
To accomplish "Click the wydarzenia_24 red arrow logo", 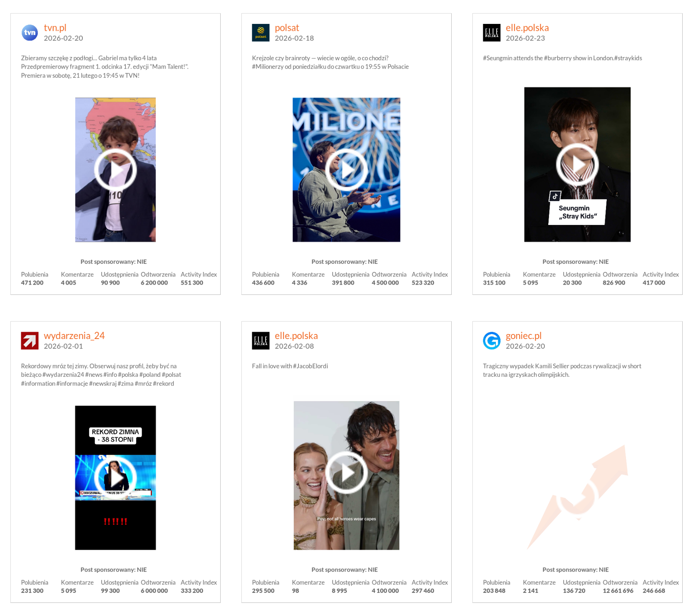I will [x=30, y=341].
